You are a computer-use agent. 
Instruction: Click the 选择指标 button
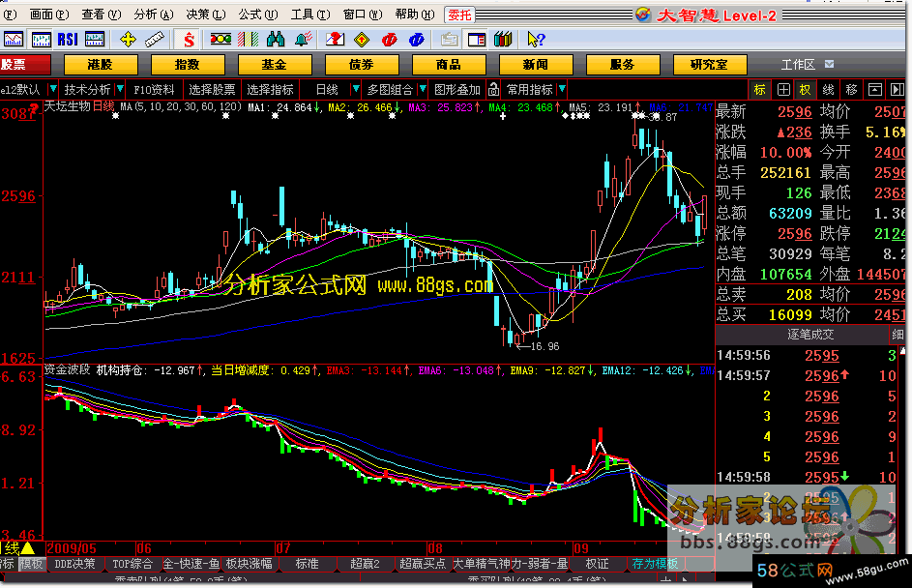coord(270,90)
